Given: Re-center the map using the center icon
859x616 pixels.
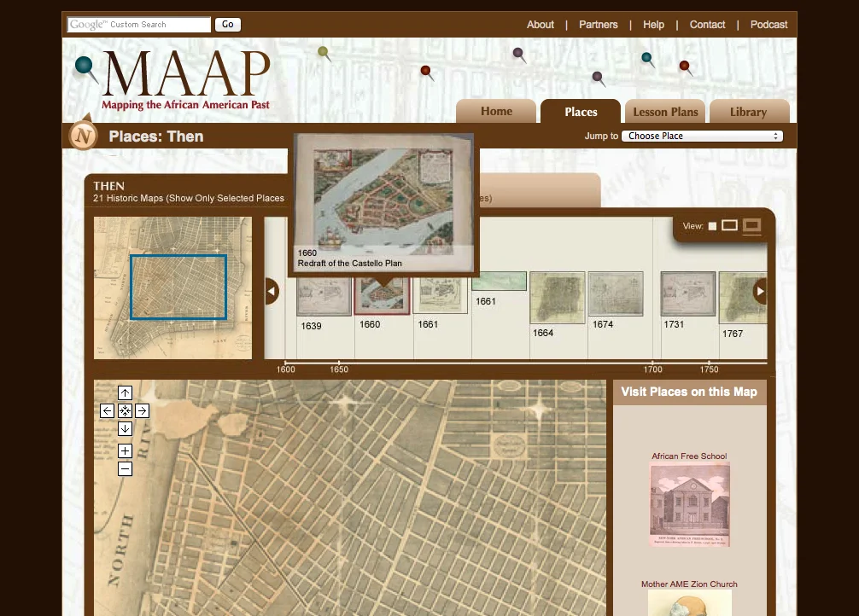Looking at the screenshot, I should (125, 410).
